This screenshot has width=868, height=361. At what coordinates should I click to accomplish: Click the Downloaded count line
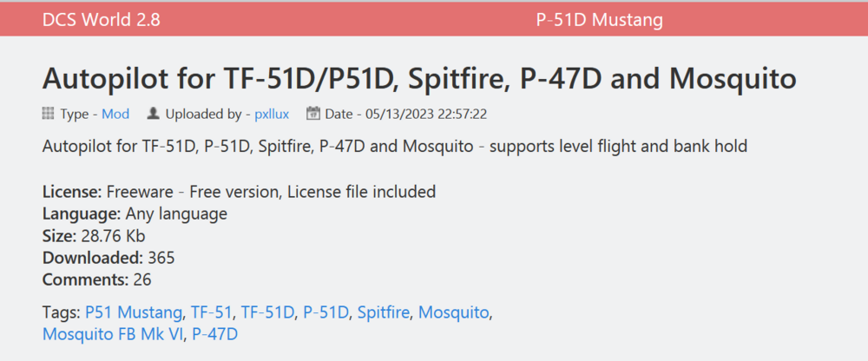(108, 258)
